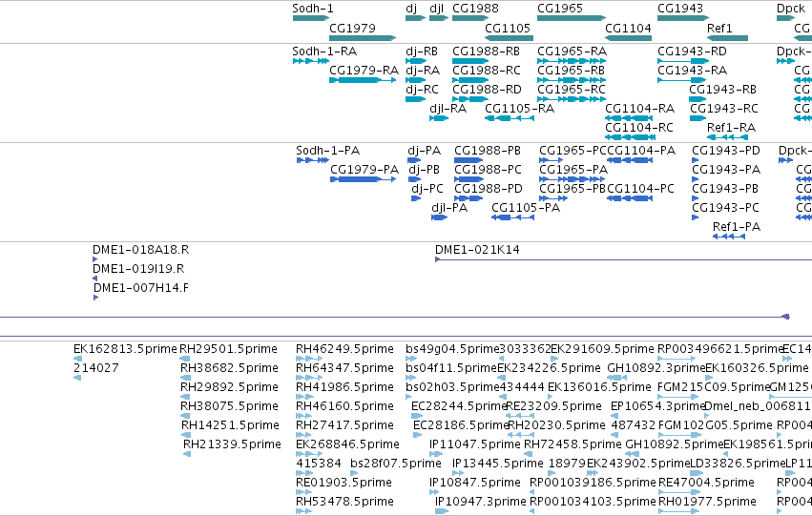Choose transcript 'dj-RC'
The width and height of the screenshot is (812, 516).
tap(422, 90)
